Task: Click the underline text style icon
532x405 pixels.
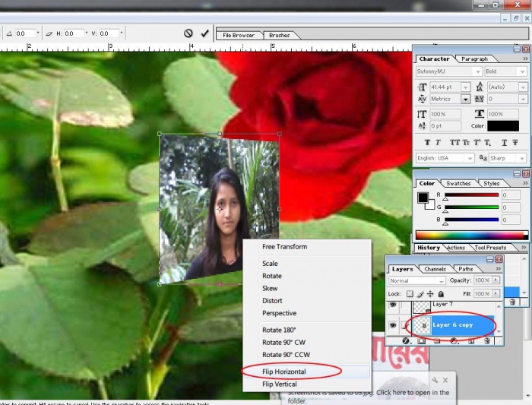Action: [x=505, y=142]
